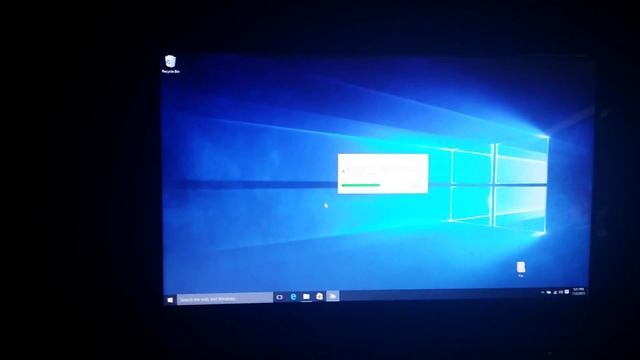Open the taskbar clock and date
Viewport: 640px width, 360px height.
578,291
